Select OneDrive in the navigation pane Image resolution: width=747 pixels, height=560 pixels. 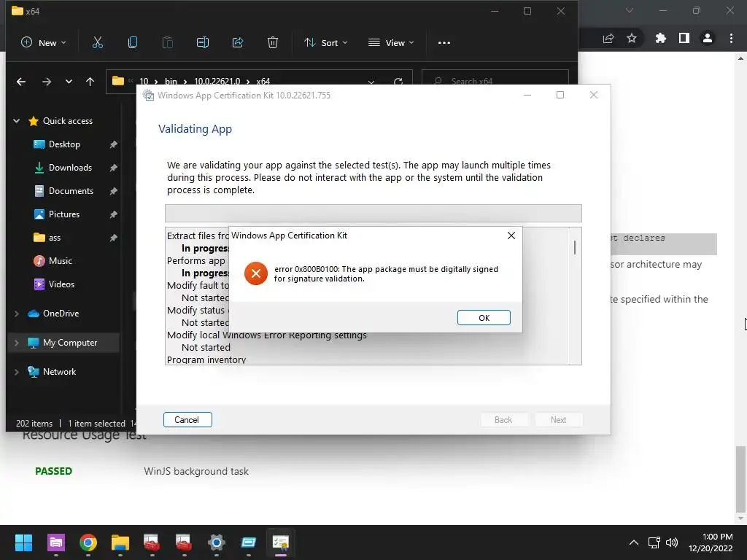61,314
